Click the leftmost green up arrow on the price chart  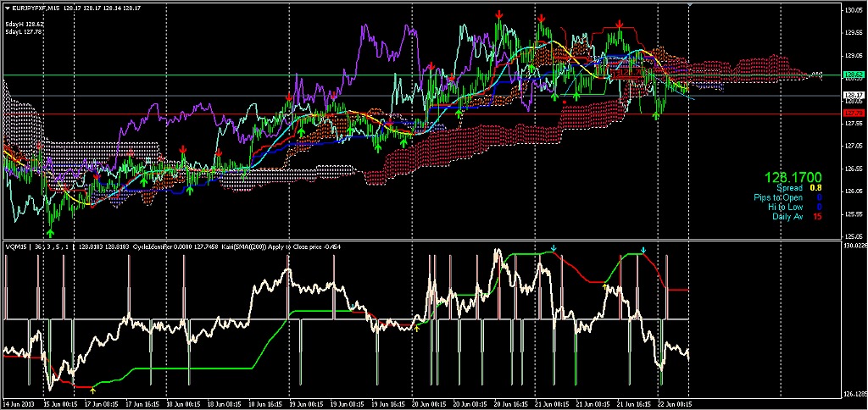[x=51, y=230]
